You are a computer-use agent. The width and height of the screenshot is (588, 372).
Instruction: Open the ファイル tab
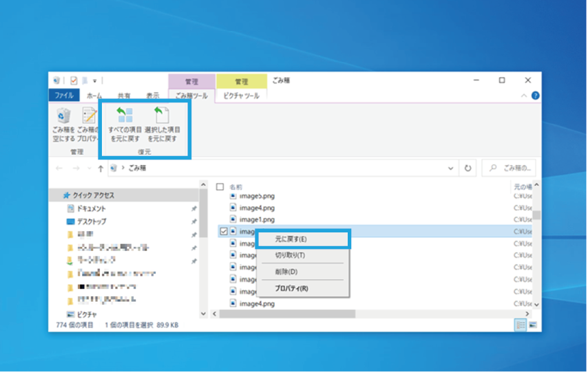click(x=64, y=96)
